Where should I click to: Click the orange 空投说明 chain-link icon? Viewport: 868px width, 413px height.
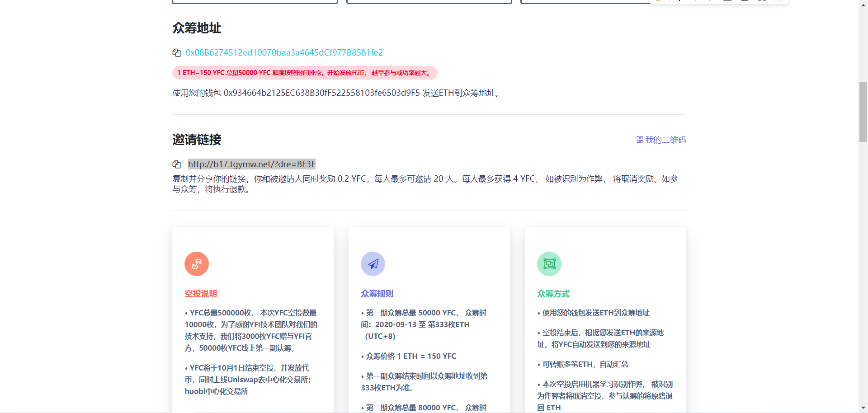(x=197, y=264)
